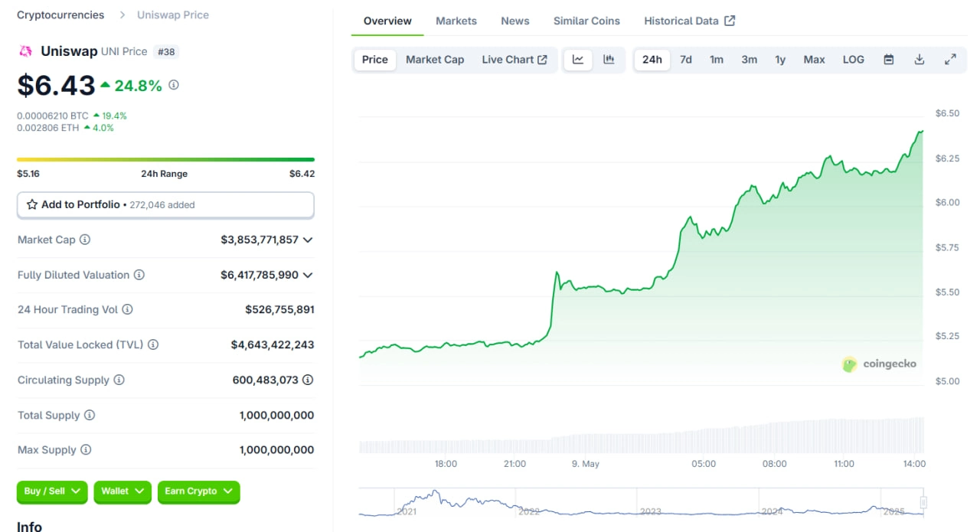The image size is (980, 532).
Task: Switch to the Similar Coins tab
Action: (x=586, y=21)
